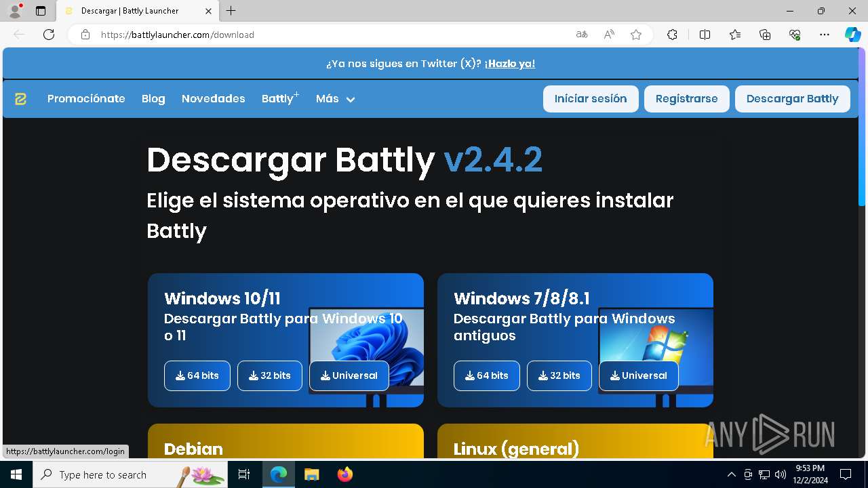The height and width of the screenshot is (488, 868).
Task: Expand the Más dropdown menu
Action: click(335, 99)
